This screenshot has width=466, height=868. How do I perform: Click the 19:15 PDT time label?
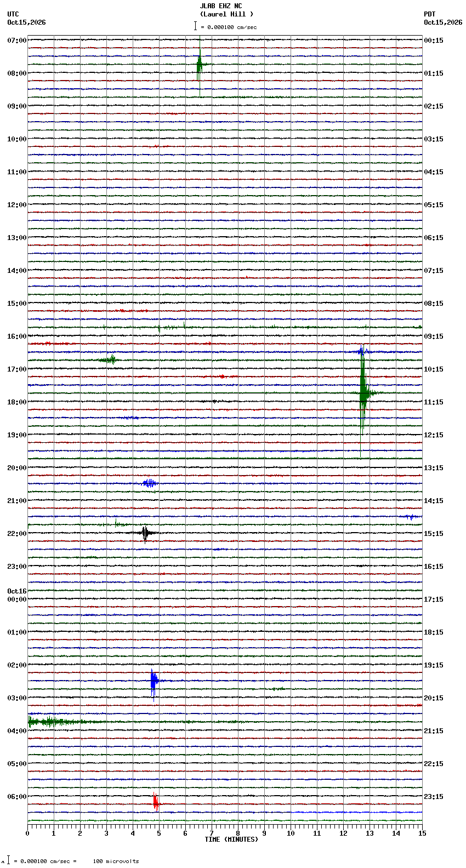434,665
